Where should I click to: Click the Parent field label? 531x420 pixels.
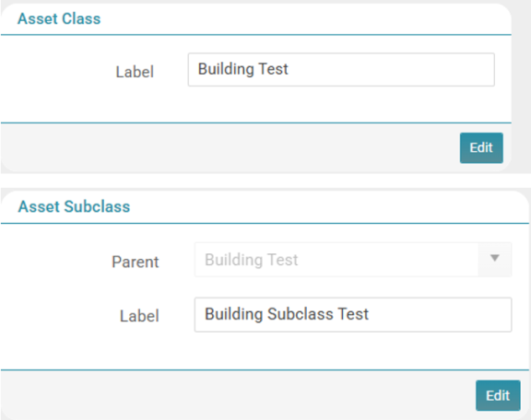coord(136,262)
